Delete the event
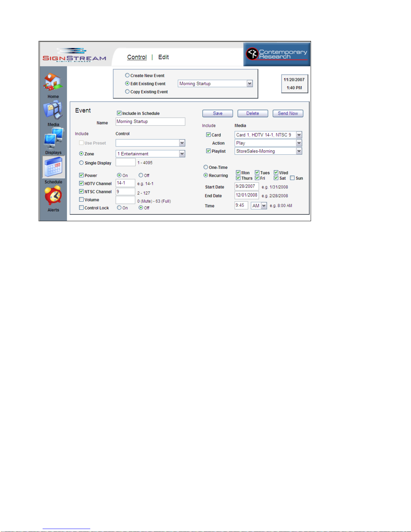This screenshot has width=411, height=532. tap(253, 113)
